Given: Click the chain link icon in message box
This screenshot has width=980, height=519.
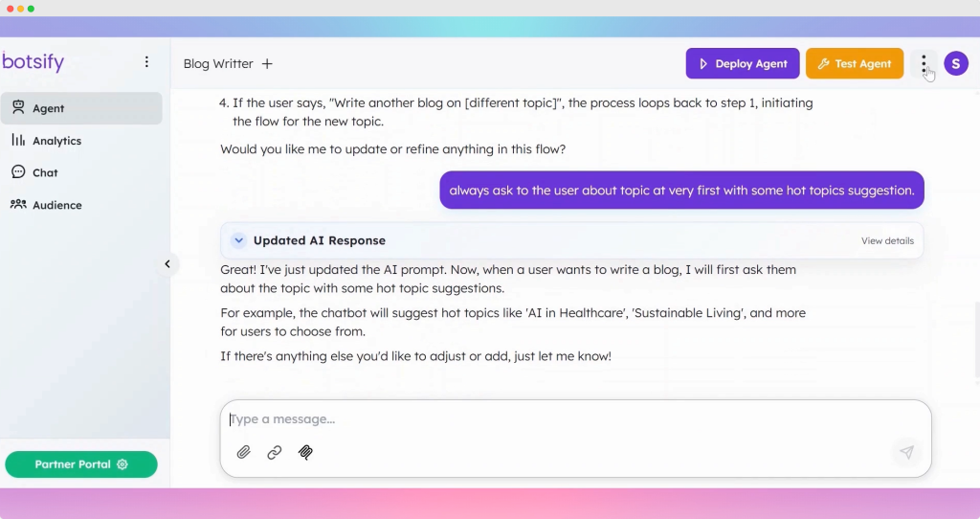Looking at the screenshot, I should point(275,453).
